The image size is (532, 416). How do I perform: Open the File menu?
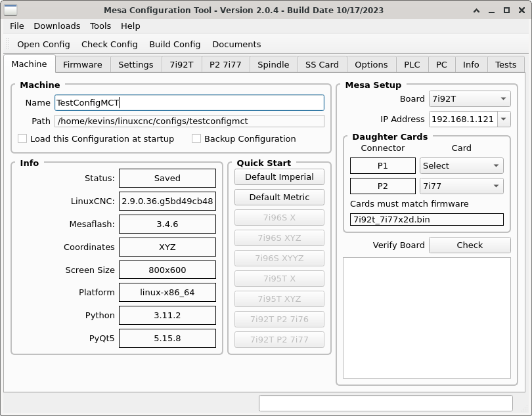tap(17, 26)
